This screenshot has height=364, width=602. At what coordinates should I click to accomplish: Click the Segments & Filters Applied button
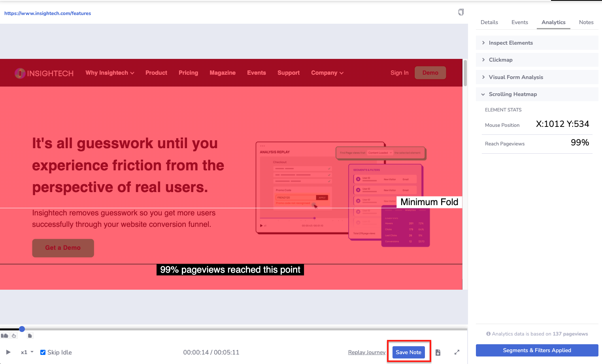[x=537, y=350]
